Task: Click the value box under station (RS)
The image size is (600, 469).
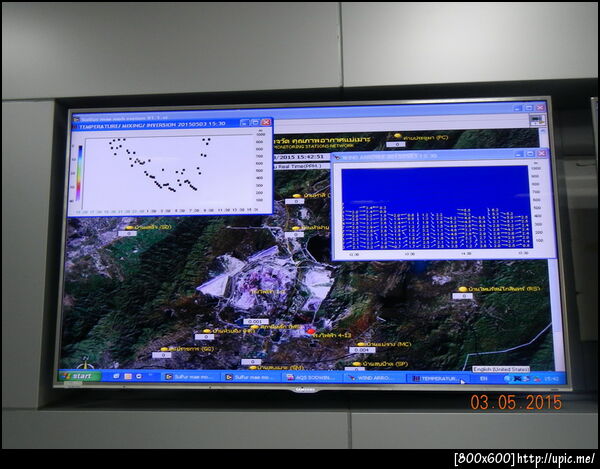Action: (463, 296)
